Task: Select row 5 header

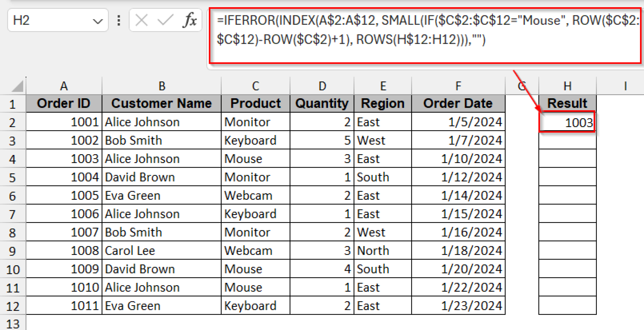Action: click(13, 177)
